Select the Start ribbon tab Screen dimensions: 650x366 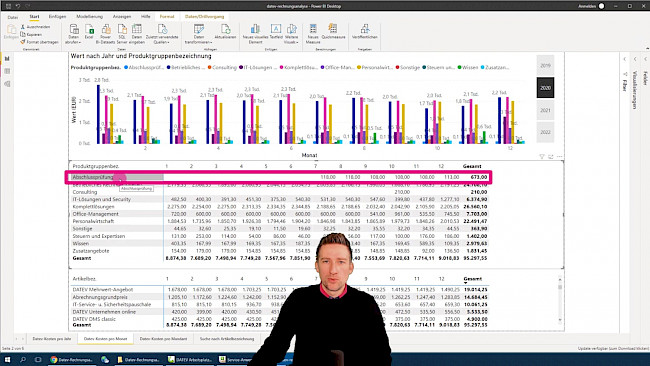(x=34, y=17)
